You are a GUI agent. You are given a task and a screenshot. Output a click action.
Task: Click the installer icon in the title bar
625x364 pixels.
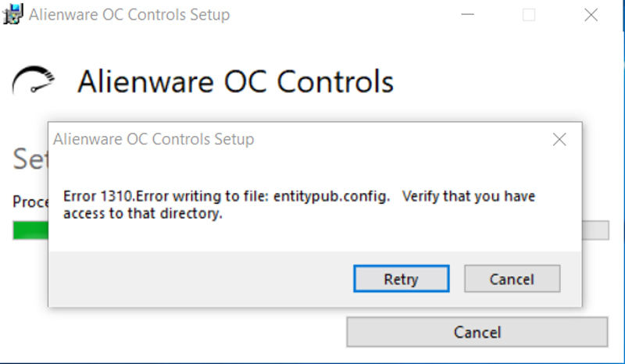(x=12, y=15)
